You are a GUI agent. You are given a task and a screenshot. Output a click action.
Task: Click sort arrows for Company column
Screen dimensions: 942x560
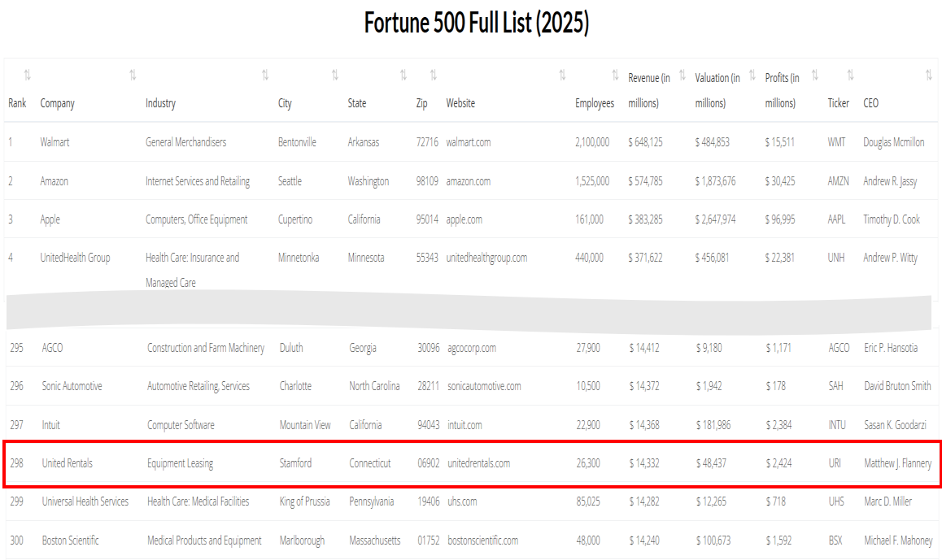tap(133, 75)
